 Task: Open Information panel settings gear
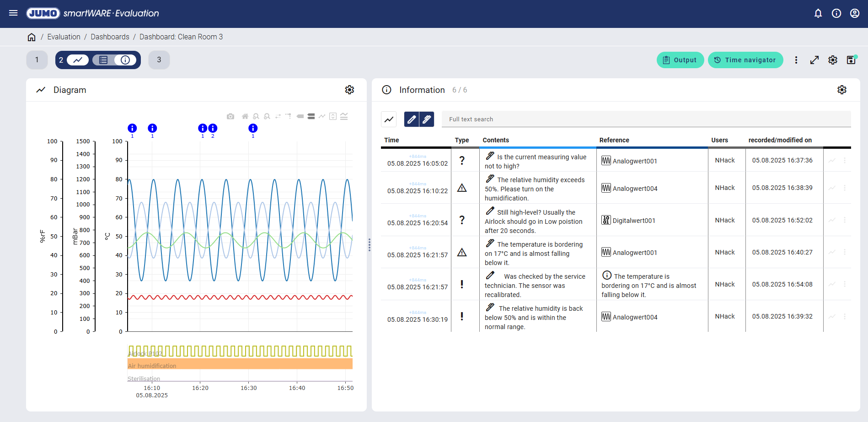841,90
